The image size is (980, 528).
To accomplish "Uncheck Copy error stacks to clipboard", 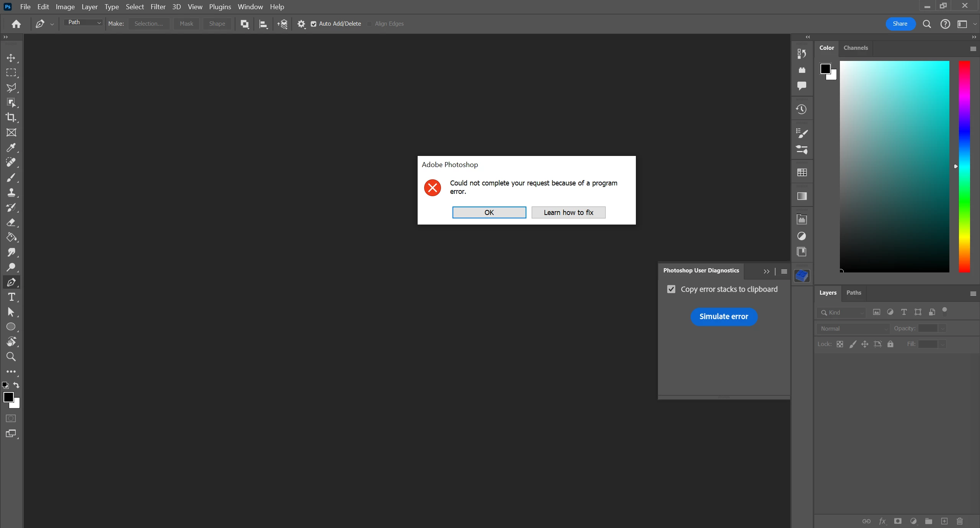I will click(x=671, y=289).
